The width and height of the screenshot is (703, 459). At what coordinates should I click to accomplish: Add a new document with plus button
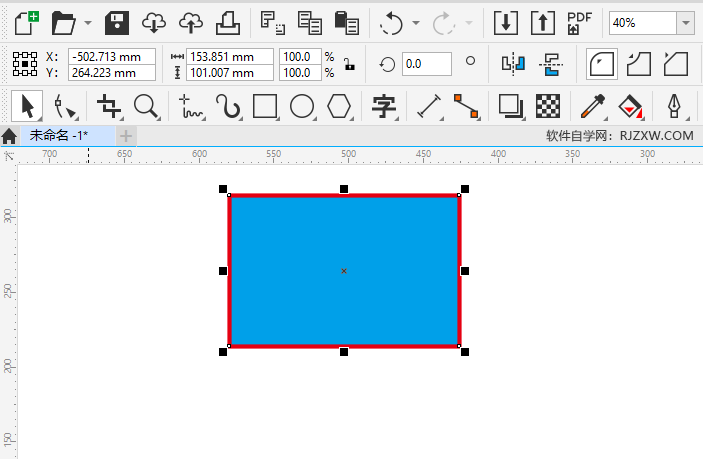pyautogui.click(x=125, y=135)
